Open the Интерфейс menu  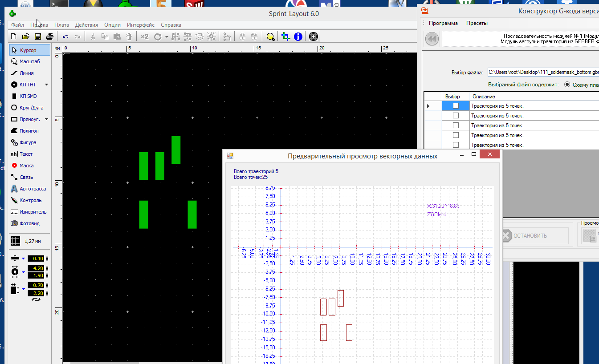(x=141, y=25)
